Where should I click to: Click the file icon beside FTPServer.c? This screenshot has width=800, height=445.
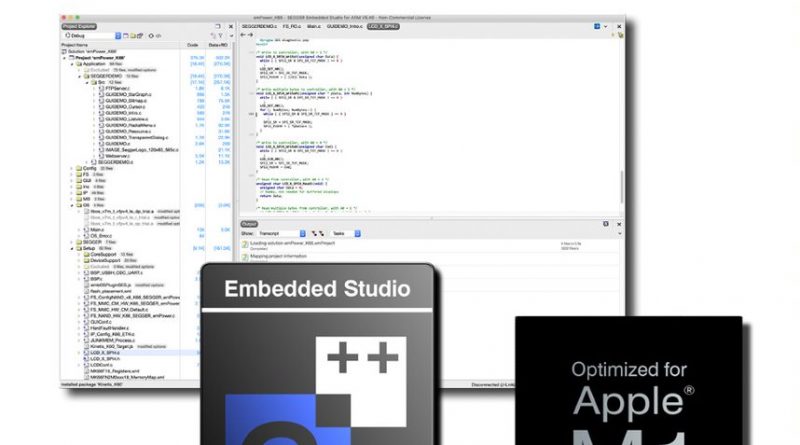pyautogui.click(x=101, y=88)
